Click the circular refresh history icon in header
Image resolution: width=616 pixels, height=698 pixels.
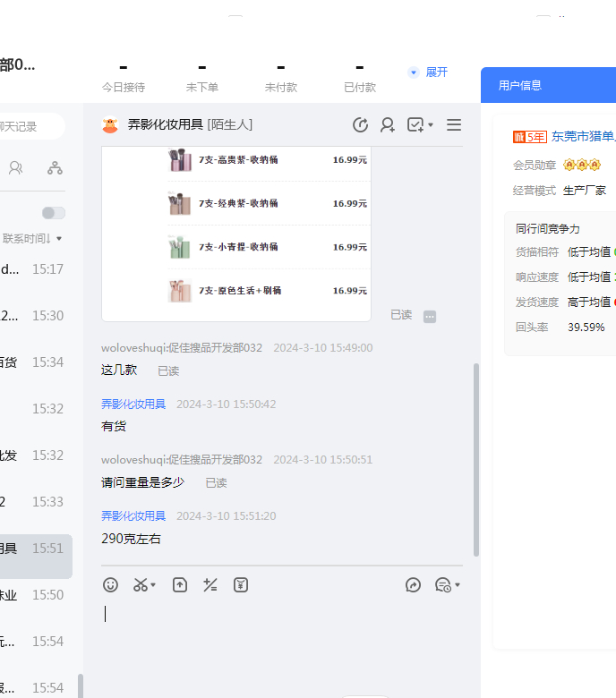361,125
